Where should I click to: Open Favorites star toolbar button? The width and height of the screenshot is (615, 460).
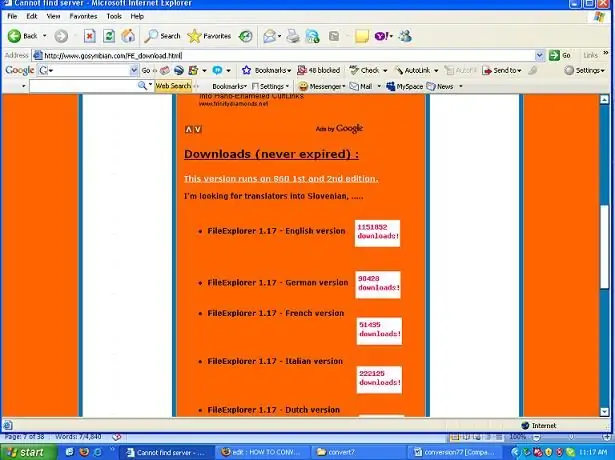(209, 36)
